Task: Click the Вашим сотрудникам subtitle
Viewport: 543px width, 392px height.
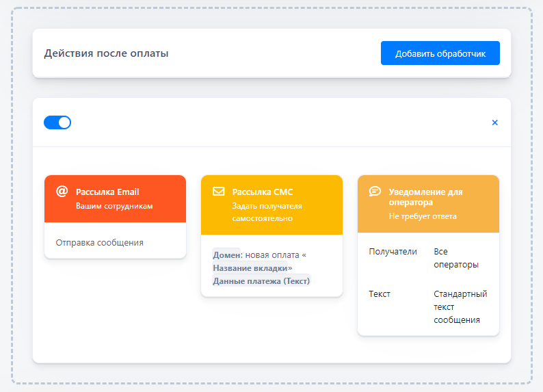Action: [x=114, y=206]
